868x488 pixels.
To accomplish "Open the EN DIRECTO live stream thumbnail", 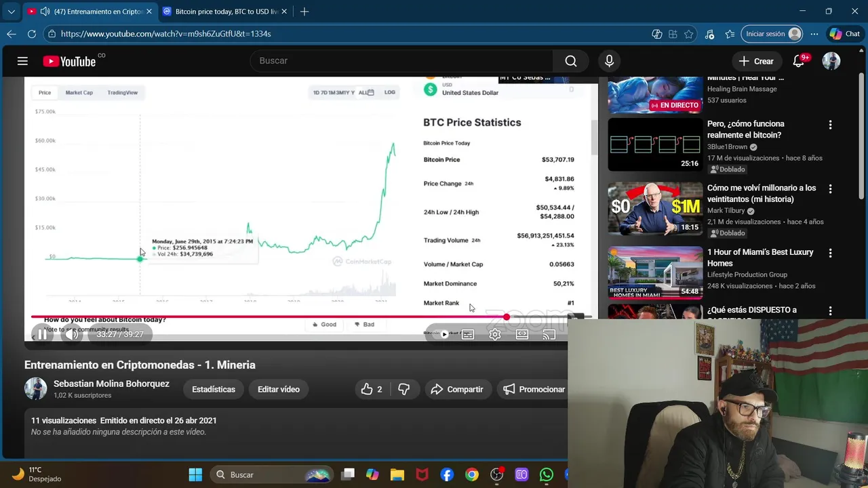I will tap(655, 95).
